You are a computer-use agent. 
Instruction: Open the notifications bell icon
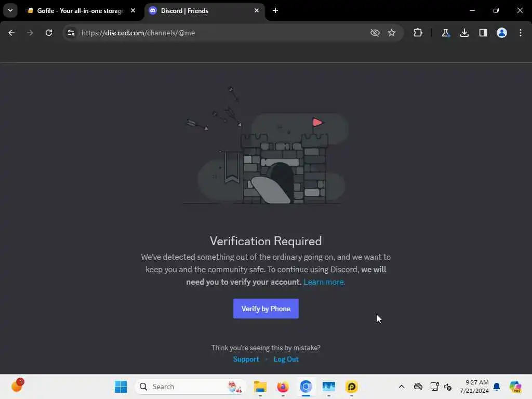(x=497, y=387)
